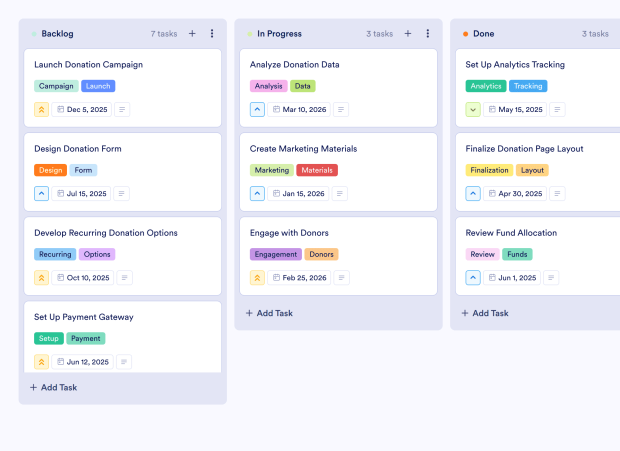The width and height of the screenshot is (620, 451).
Task: Open the Backlog column three-dot menu
Action: pos(212,34)
